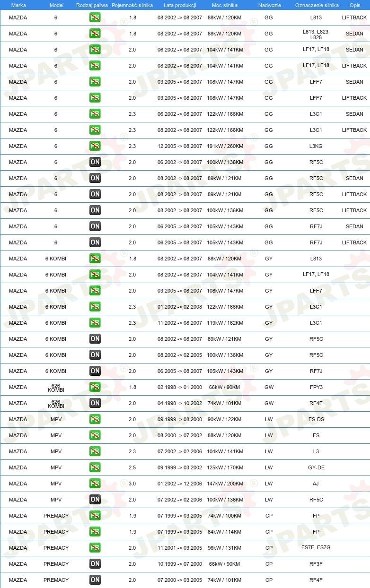Click diesel ON icon in 6 KOMBI 100kW RF5C row
The height and width of the screenshot is (588, 370).
coord(95,355)
